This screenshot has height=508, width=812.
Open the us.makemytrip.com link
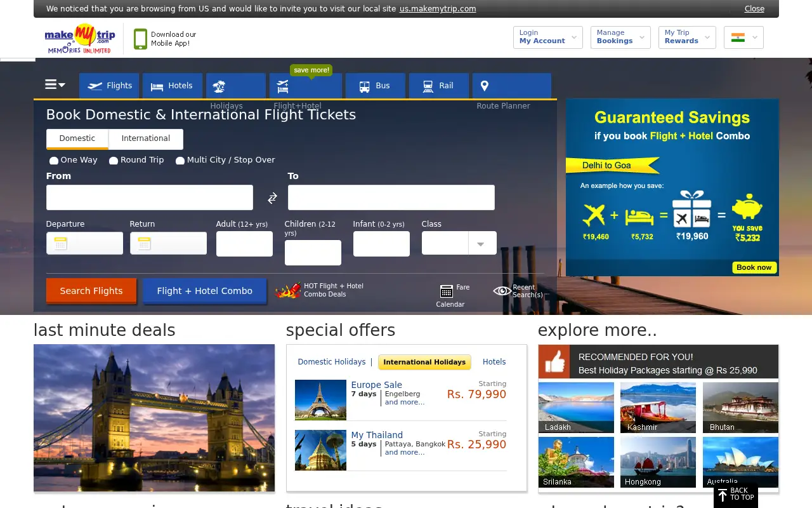point(438,9)
